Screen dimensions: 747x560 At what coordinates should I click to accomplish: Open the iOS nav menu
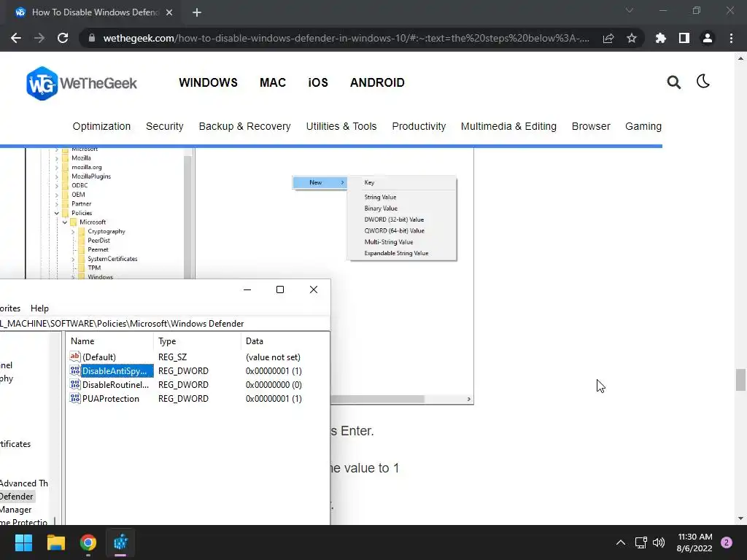(318, 82)
